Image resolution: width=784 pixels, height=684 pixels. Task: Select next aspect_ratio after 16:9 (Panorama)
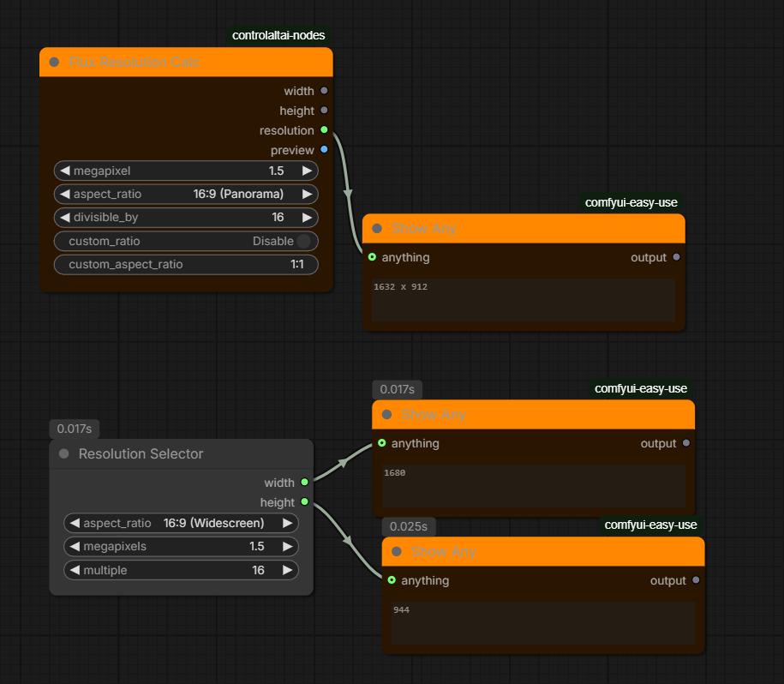307,194
